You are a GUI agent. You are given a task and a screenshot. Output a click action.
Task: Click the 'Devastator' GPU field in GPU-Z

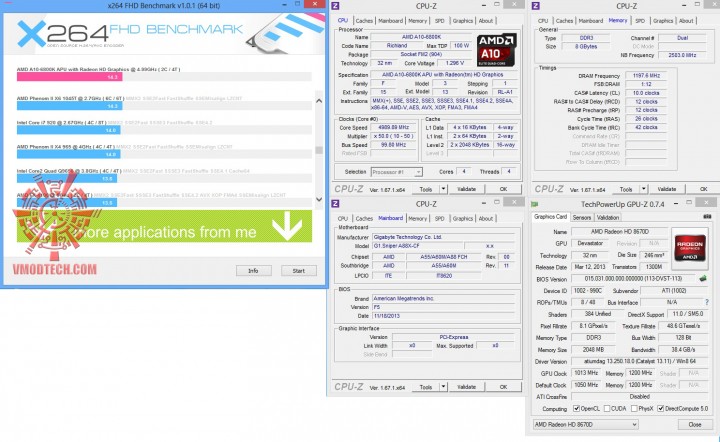click(x=590, y=243)
